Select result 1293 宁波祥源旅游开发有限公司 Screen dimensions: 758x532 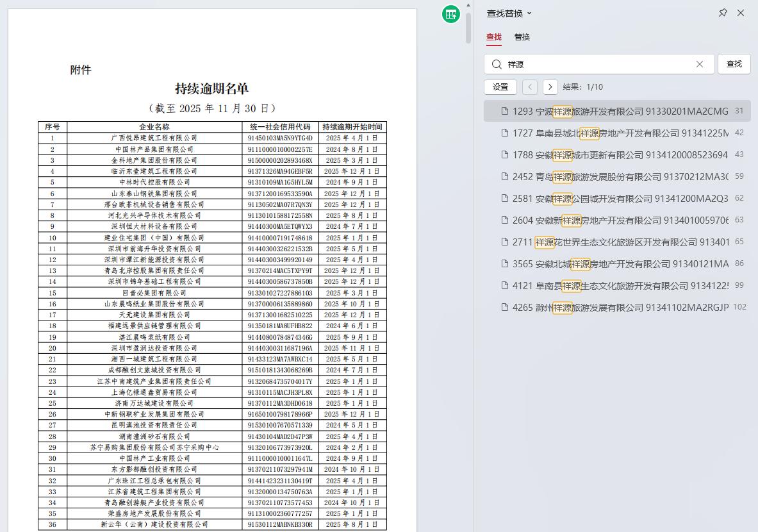[x=617, y=112]
